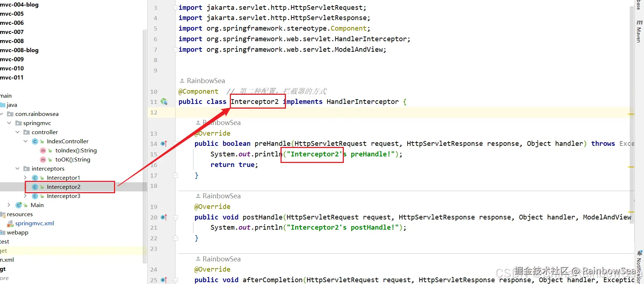This screenshot has width=644, height=284.
Task: Collapse the IndexController node
Action: point(25,141)
